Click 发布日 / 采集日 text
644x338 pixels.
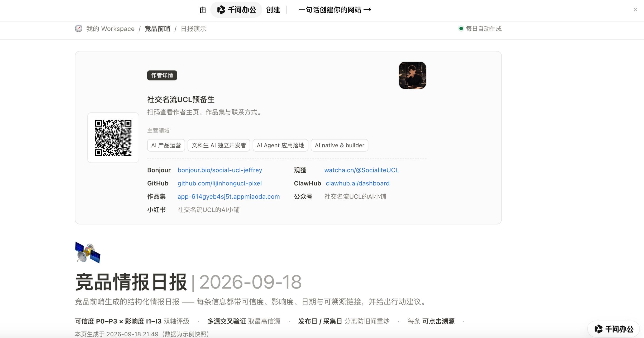[320, 321]
